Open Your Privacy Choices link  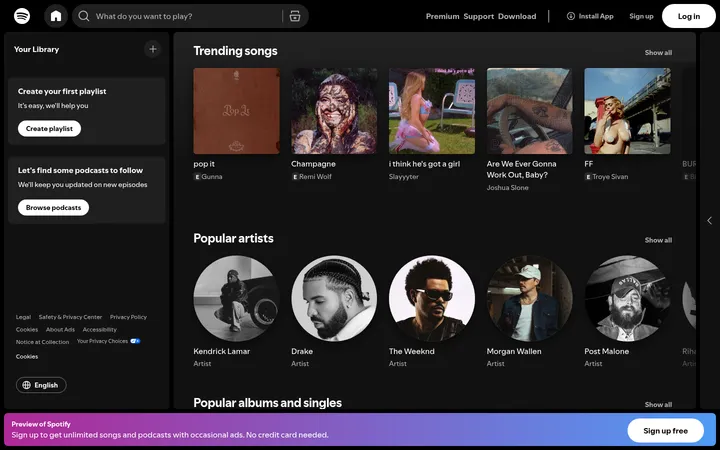(x=108, y=341)
